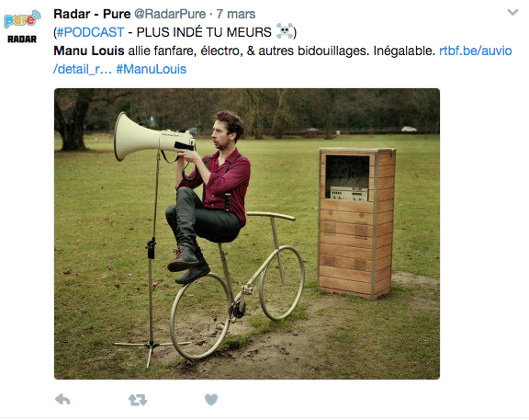
Task: Click the RADAR logo text under avatar
Action: coord(22,40)
